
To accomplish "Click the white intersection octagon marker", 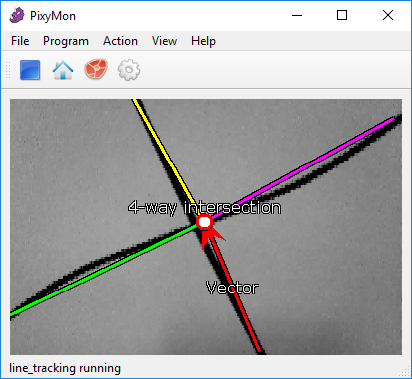I will pos(204,222).
